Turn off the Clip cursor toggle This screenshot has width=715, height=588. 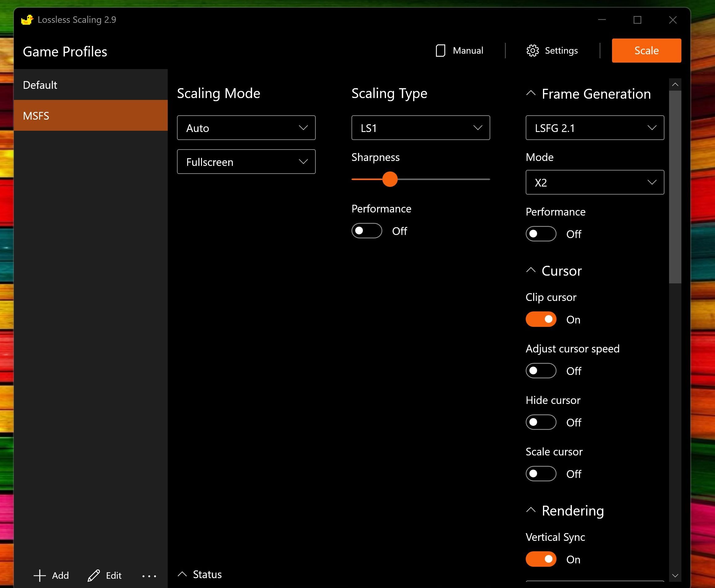540,319
